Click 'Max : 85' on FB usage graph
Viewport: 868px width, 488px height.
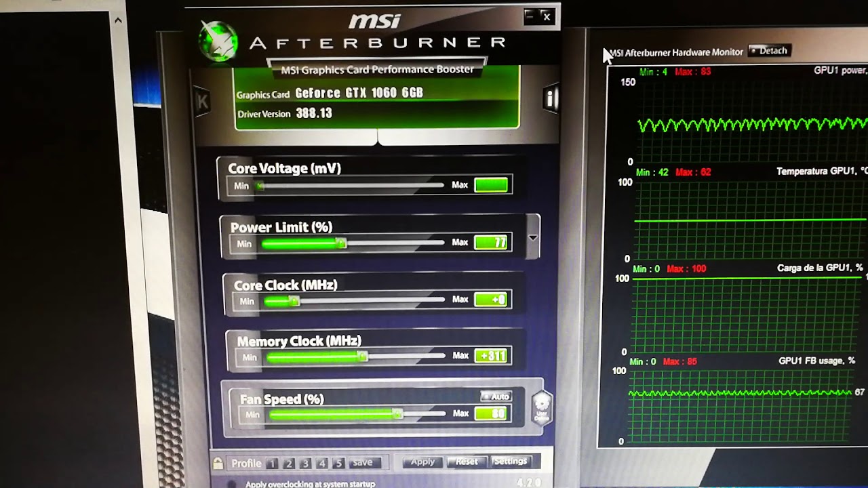[x=679, y=362]
